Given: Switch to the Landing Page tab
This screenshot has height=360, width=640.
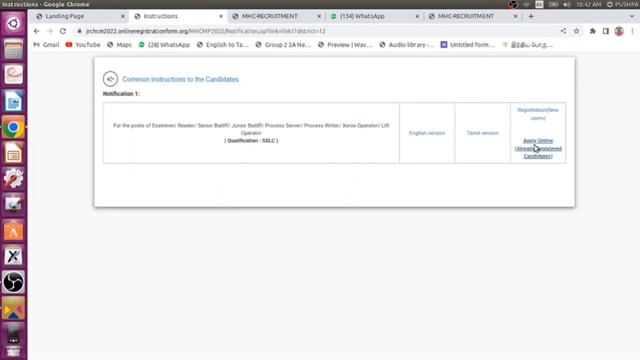Looking at the screenshot, I should tap(80, 16).
